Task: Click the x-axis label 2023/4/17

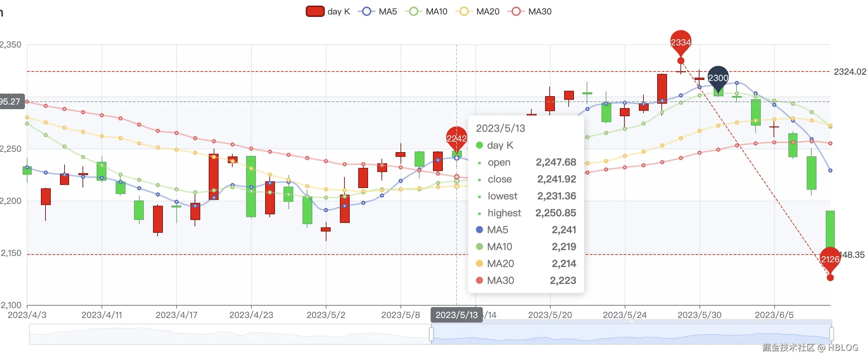Action: pyautogui.click(x=177, y=315)
